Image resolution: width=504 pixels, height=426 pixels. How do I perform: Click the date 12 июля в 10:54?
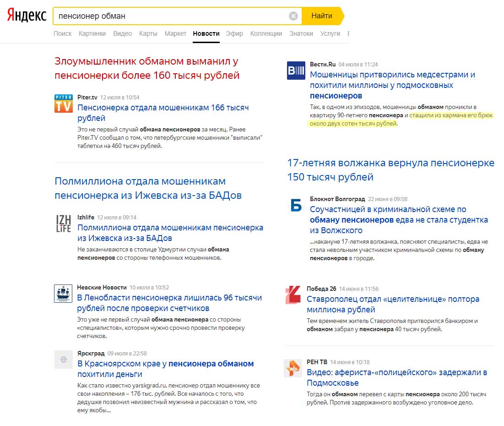click(x=119, y=97)
